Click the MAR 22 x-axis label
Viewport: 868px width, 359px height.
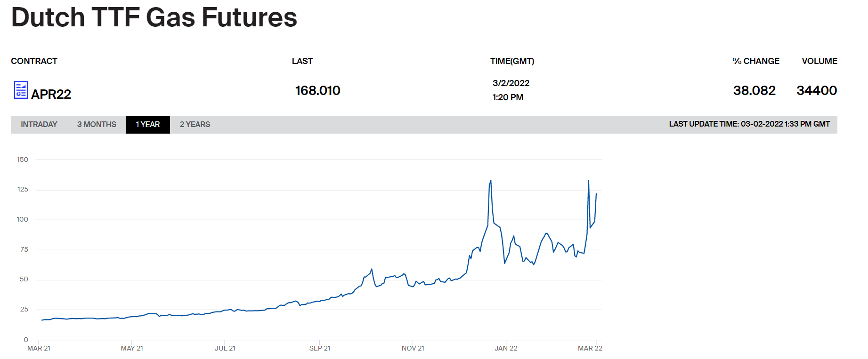[590, 349]
